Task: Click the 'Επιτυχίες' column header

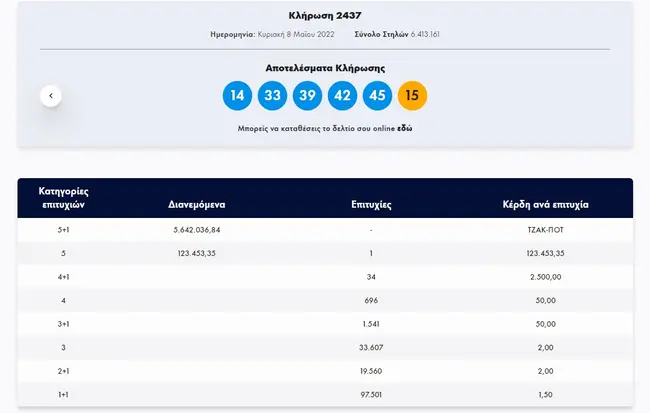Action: point(370,203)
